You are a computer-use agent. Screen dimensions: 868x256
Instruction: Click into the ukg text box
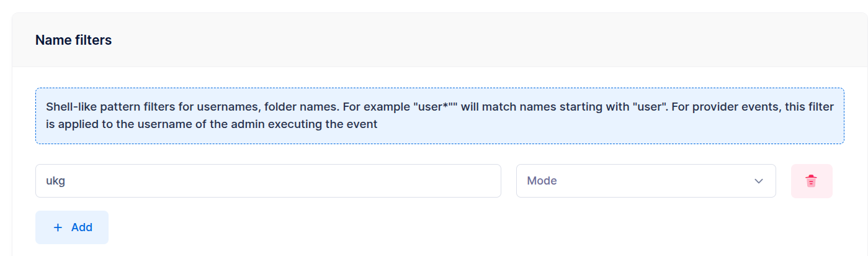tap(268, 181)
